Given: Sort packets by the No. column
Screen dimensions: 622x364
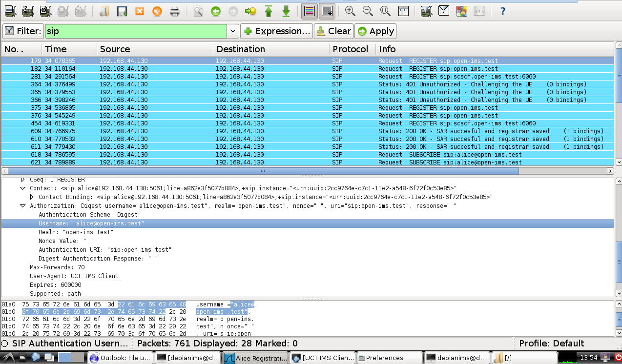Looking at the screenshot, I should [21, 49].
